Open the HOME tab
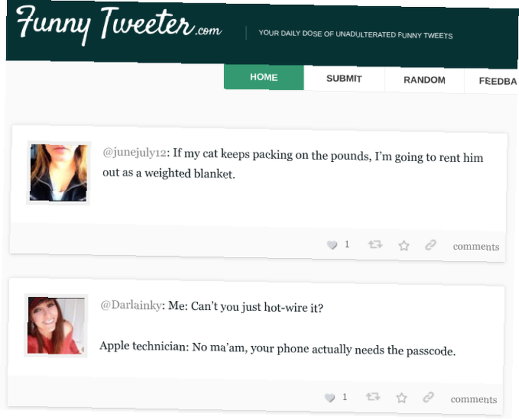The image size is (519, 420). (x=264, y=77)
